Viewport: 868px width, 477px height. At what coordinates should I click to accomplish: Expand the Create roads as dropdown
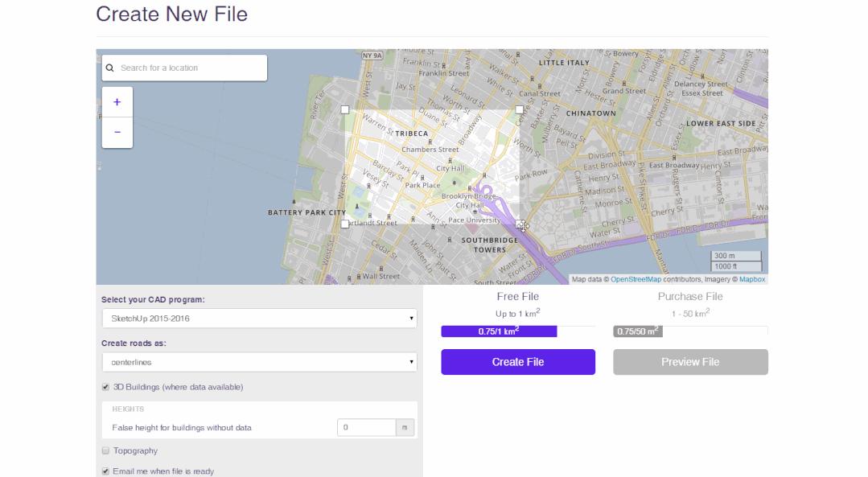[259, 362]
